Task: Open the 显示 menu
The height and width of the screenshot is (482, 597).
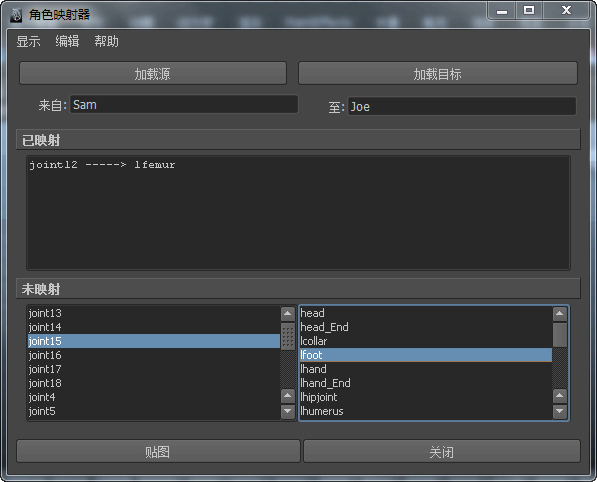Action: coord(28,41)
